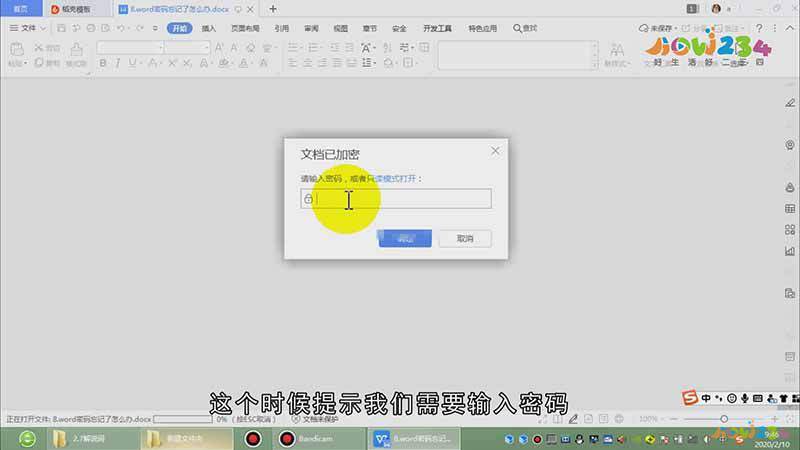Click the pen icon in right sidebar

[x=790, y=103]
